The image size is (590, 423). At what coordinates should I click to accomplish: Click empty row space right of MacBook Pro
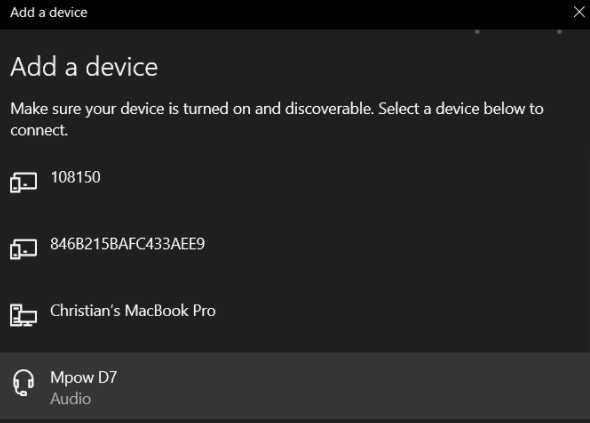point(395,315)
